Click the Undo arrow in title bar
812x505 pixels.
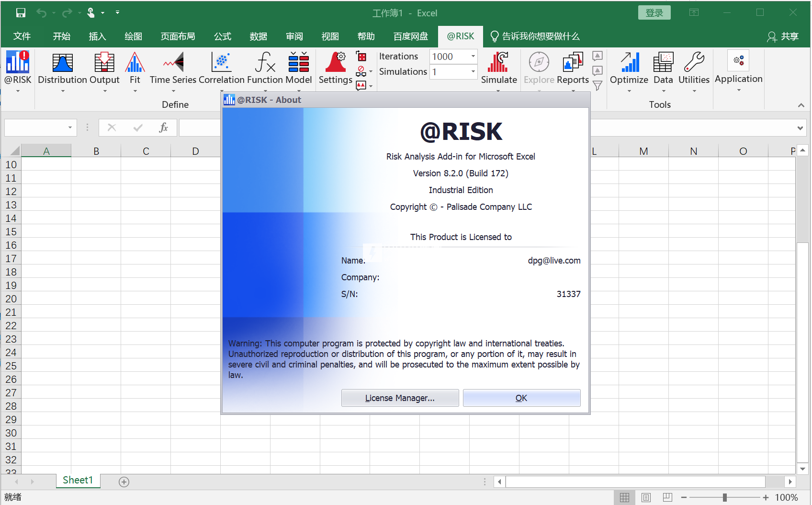pos(42,13)
